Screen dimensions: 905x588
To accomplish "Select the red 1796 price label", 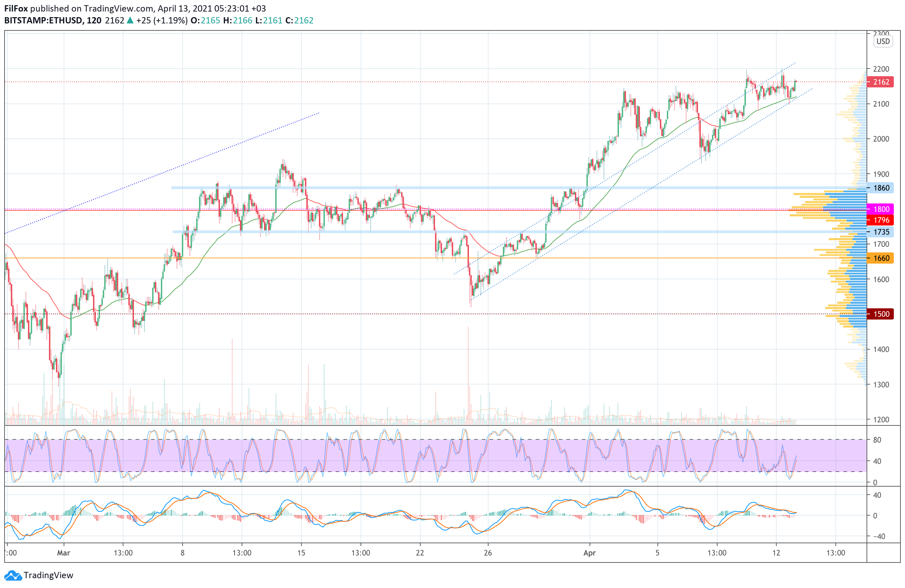I will pyautogui.click(x=881, y=220).
